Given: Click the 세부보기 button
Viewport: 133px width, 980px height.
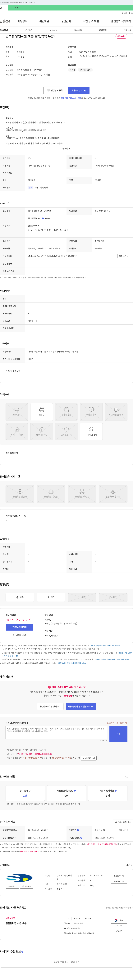Looking at the screenshot, I should (x=119, y=931).
